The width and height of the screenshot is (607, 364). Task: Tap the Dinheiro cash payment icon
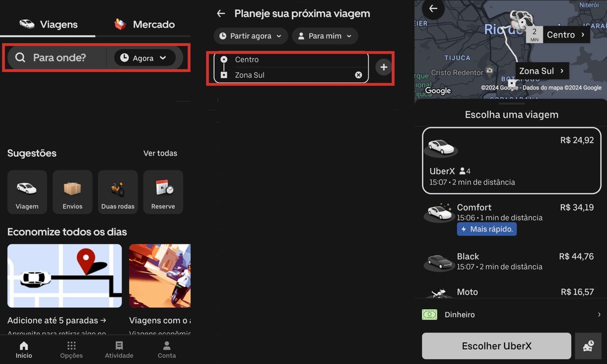click(x=430, y=315)
